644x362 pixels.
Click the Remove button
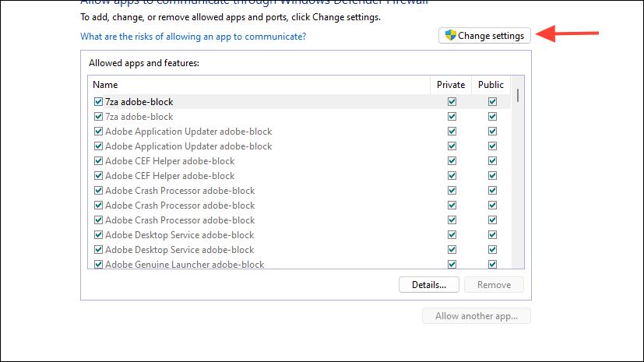click(x=494, y=285)
